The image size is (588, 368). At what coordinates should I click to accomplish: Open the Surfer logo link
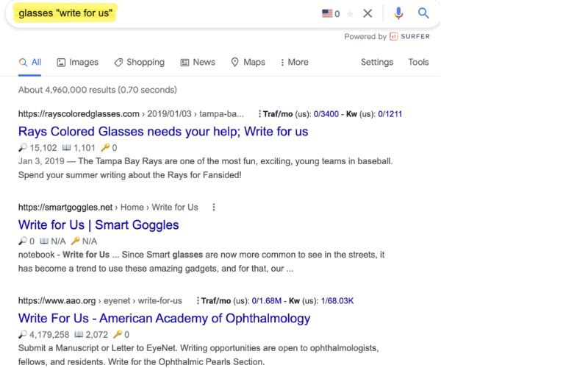pyautogui.click(x=409, y=36)
